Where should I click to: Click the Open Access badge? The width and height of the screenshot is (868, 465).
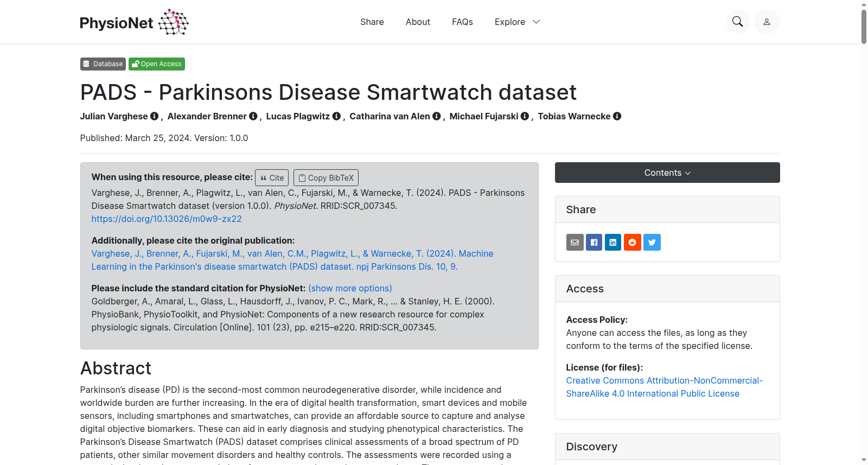click(157, 64)
